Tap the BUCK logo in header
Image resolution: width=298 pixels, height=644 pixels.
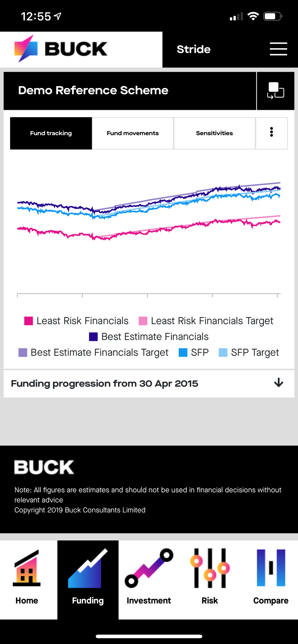(x=61, y=49)
